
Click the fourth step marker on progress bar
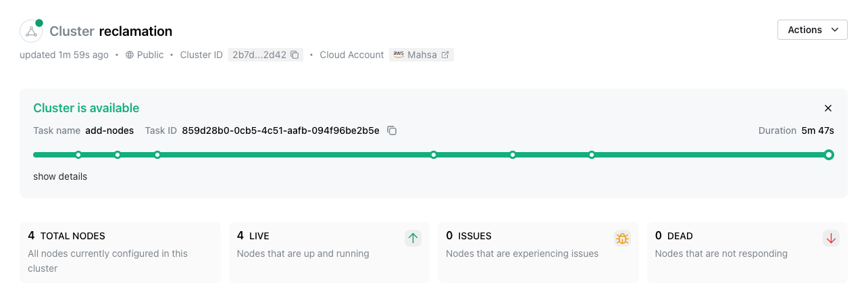(x=434, y=155)
